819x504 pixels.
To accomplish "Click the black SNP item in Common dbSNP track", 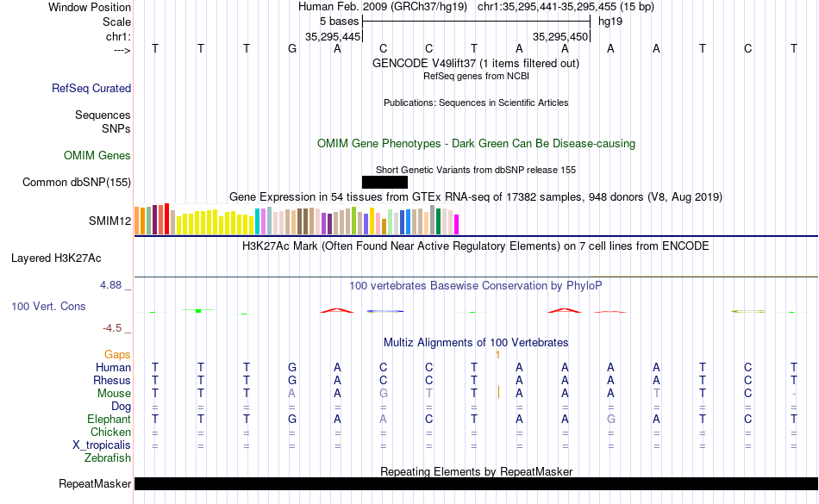I will [x=384, y=182].
